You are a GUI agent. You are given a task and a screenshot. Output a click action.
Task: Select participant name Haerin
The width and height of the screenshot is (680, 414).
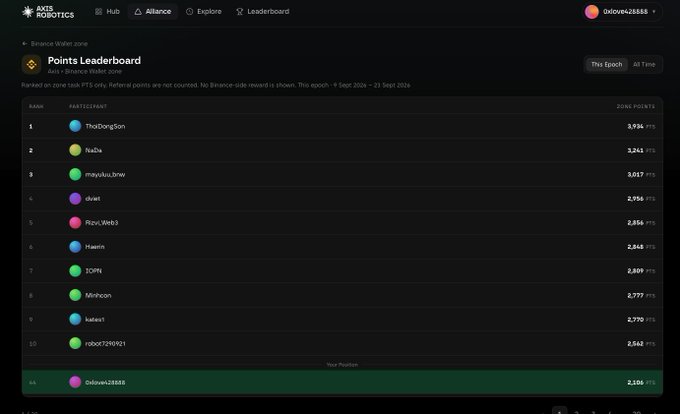point(95,247)
